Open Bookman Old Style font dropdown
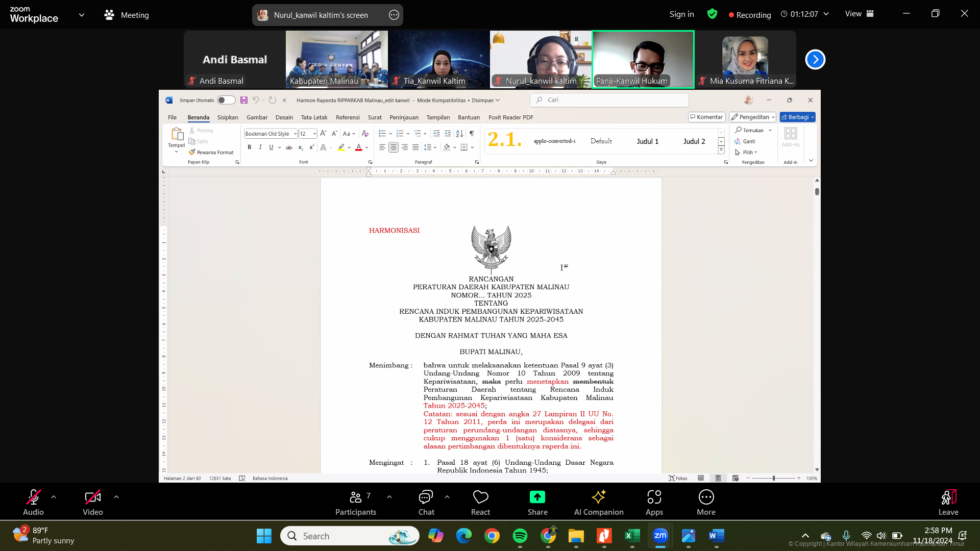Image resolution: width=980 pixels, height=551 pixels. coord(295,134)
